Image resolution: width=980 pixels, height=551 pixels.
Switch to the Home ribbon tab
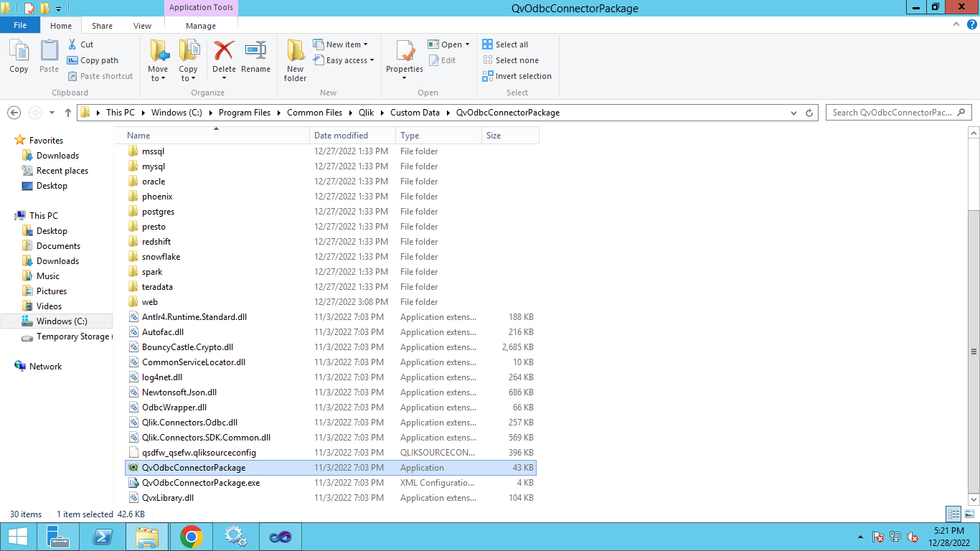[x=61, y=26]
